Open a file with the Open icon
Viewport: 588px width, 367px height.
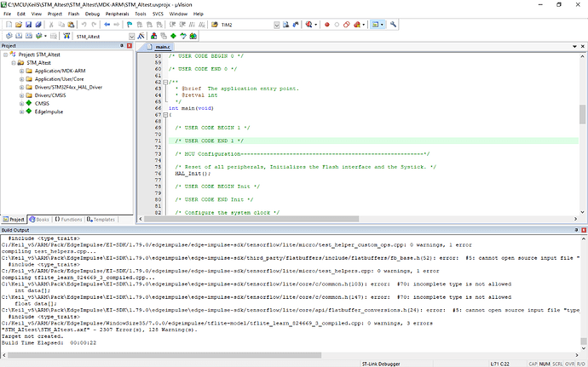point(17,25)
